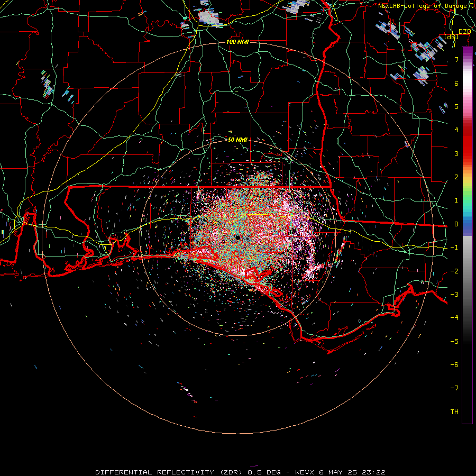Click the 7 value on the color scale

(x=456, y=59)
